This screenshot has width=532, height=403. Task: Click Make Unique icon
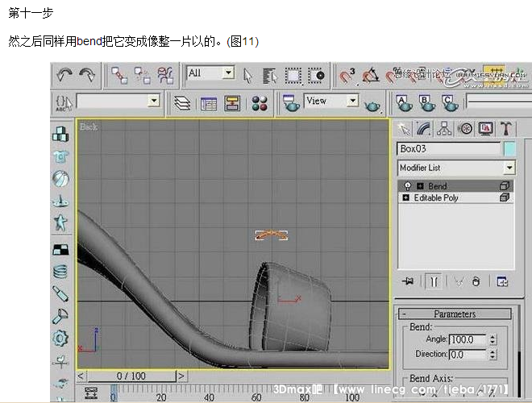point(459,281)
